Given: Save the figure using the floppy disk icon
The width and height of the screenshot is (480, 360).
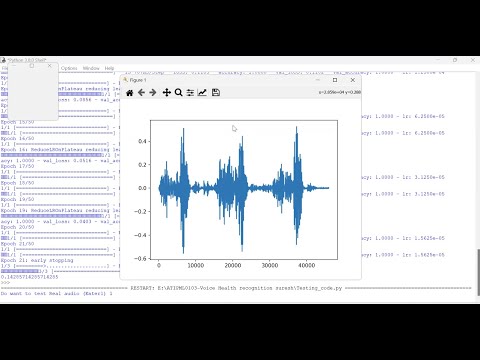Looking at the screenshot, I should point(216,93).
